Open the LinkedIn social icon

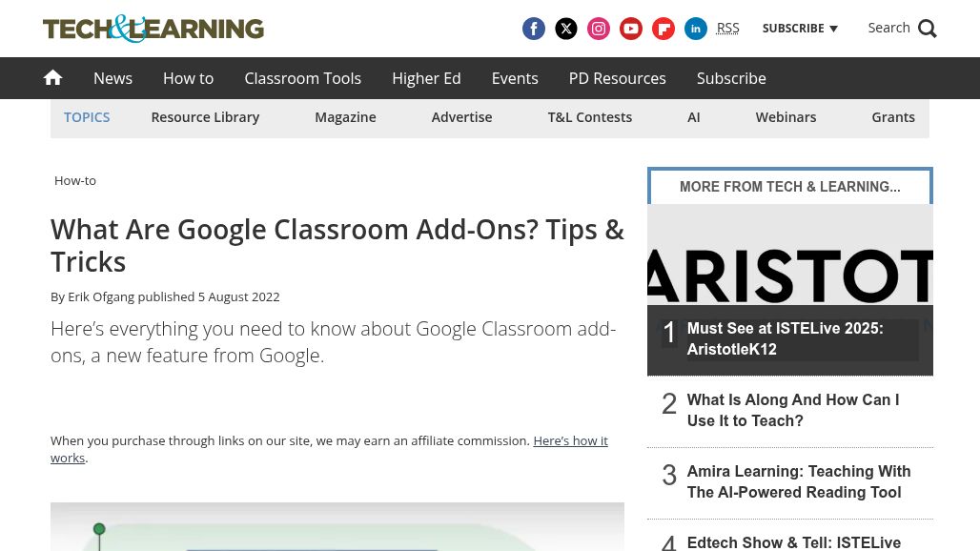696,29
